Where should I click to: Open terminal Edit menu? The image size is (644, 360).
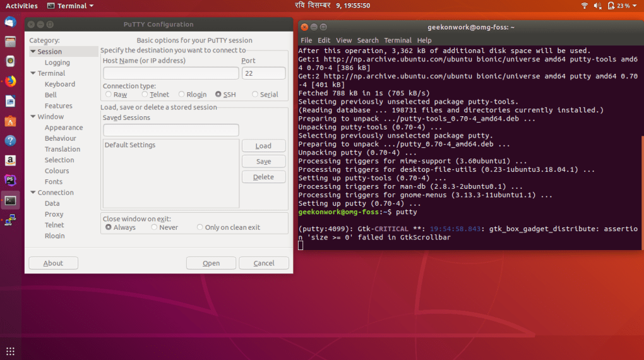(x=324, y=40)
